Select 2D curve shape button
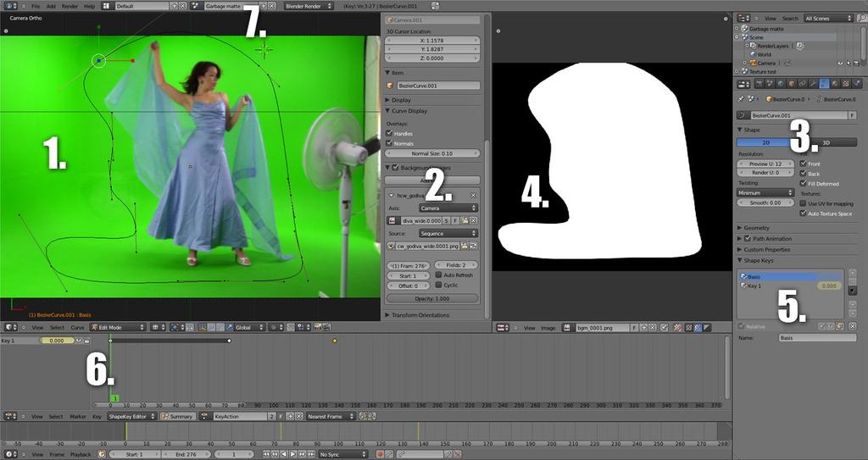This screenshot has width=868, height=460. click(x=766, y=142)
